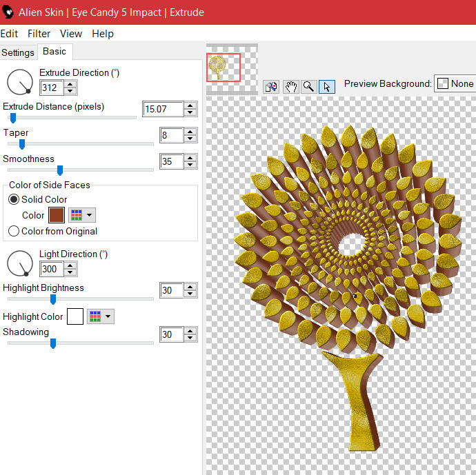Viewport: 476px width, 475px height.
Task: Click the brown side face color swatch
Action: tap(57, 215)
